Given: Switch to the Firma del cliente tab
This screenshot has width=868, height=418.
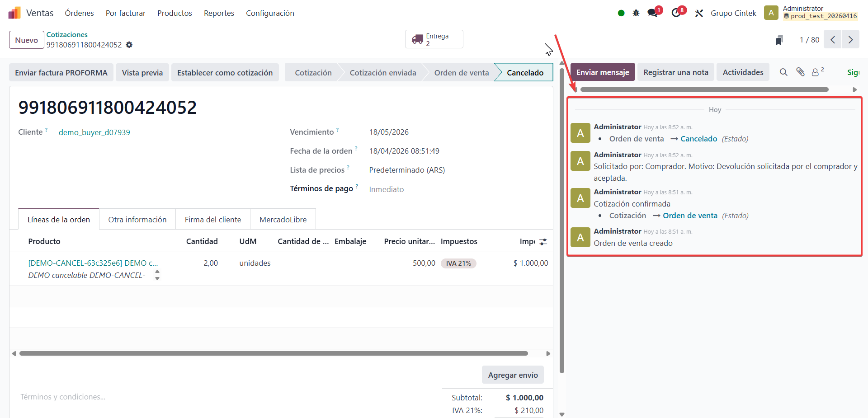Looking at the screenshot, I should [x=213, y=219].
